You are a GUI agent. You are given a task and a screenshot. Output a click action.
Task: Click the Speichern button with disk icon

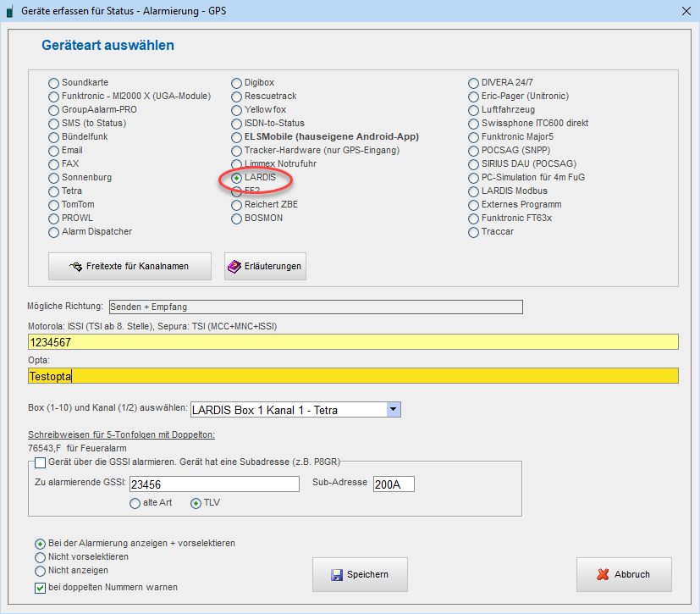[360, 574]
